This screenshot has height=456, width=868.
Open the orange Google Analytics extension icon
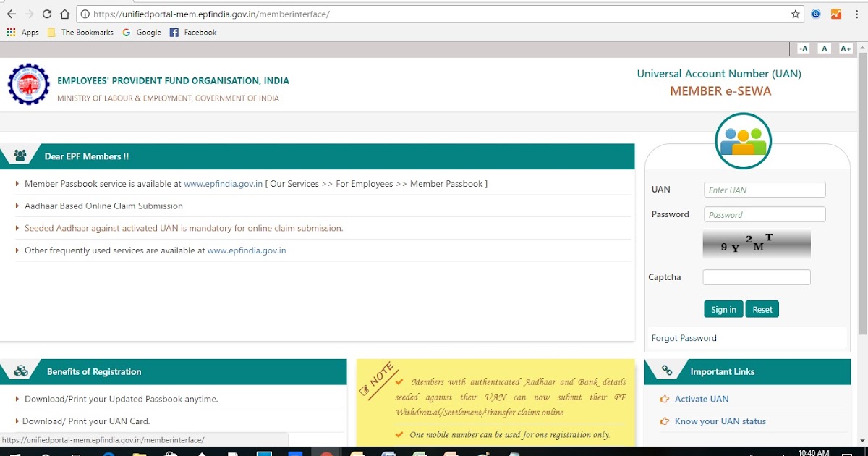(x=835, y=13)
